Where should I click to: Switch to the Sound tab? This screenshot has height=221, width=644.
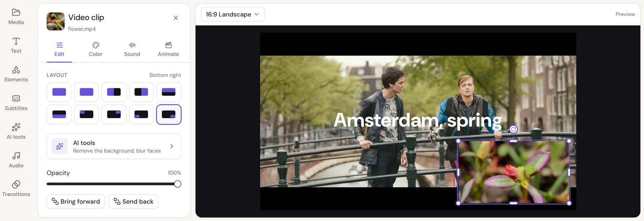(132, 49)
